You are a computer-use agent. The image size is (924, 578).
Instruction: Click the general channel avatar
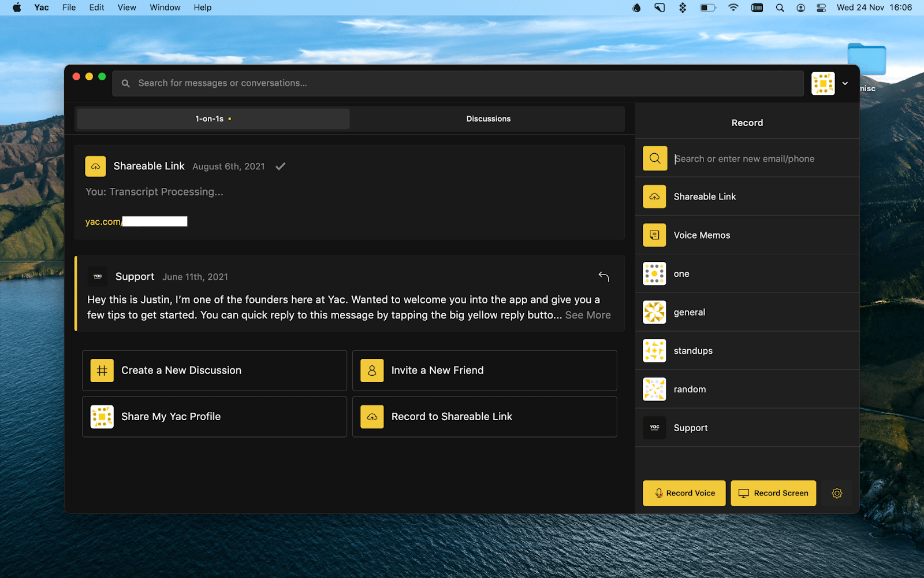click(x=654, y=312)
